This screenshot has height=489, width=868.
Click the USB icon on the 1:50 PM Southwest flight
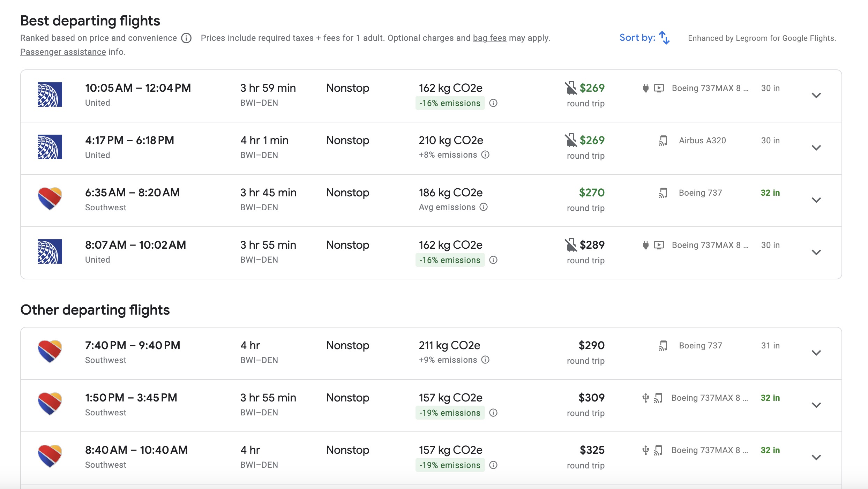[646, 397]
